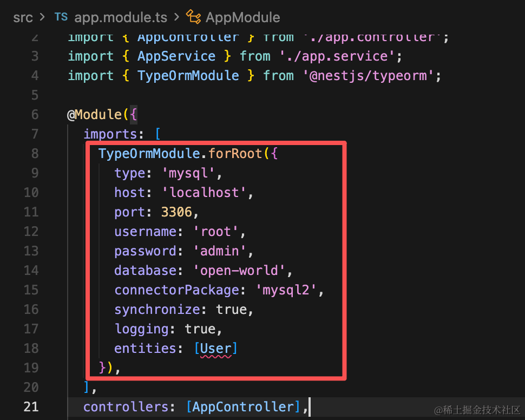
Task: Click the AppService identifier in the import
Action: 176,56
